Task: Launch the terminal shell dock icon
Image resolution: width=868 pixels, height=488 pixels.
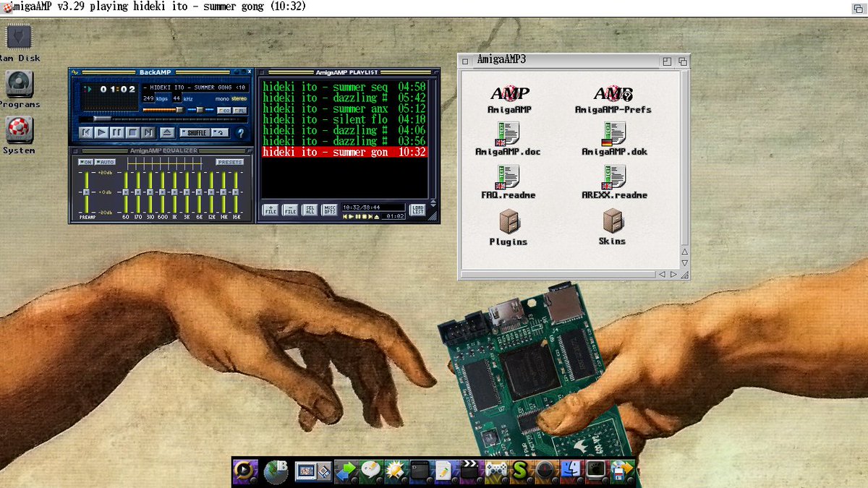Action: click(x=420, y=471)
